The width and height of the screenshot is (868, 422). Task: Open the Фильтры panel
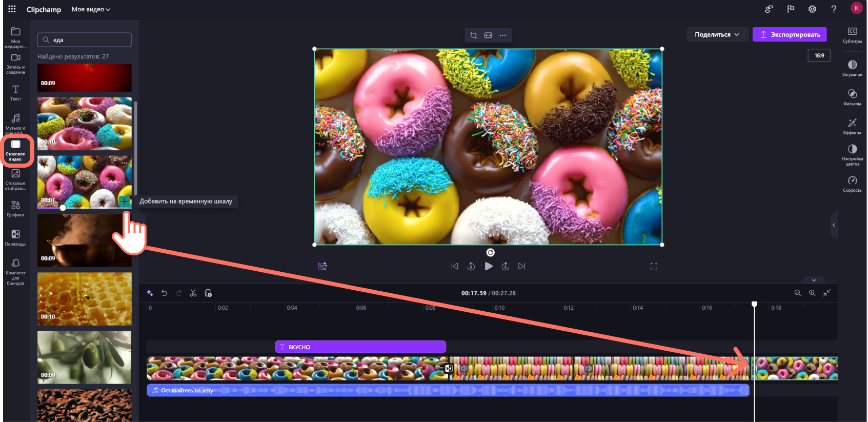tap(852, 97)
